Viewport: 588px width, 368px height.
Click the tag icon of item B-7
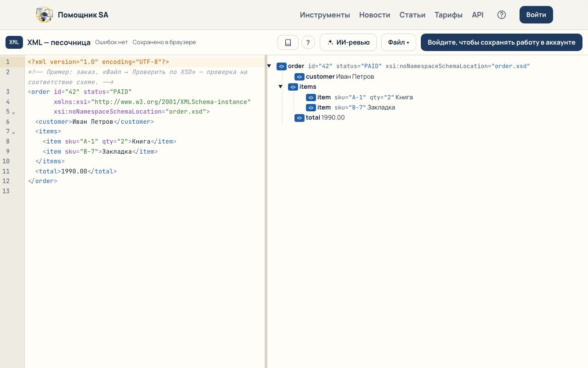click(x=311, y=108)
